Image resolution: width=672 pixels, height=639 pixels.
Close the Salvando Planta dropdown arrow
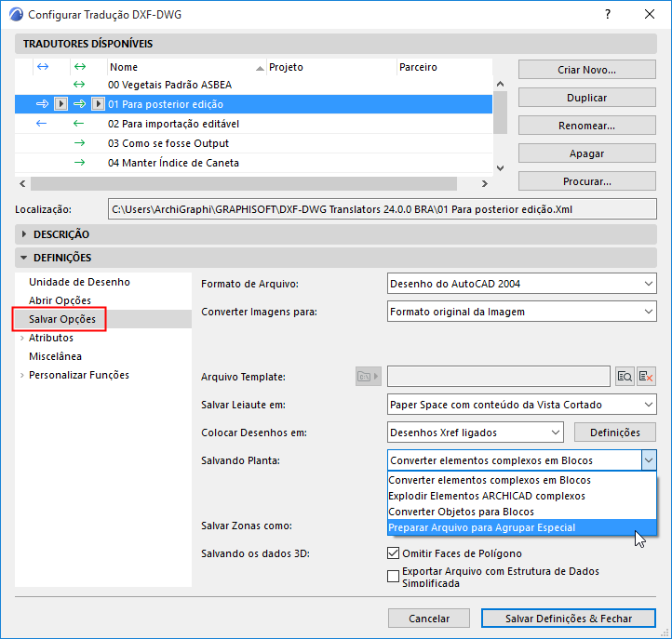[649, 460]
